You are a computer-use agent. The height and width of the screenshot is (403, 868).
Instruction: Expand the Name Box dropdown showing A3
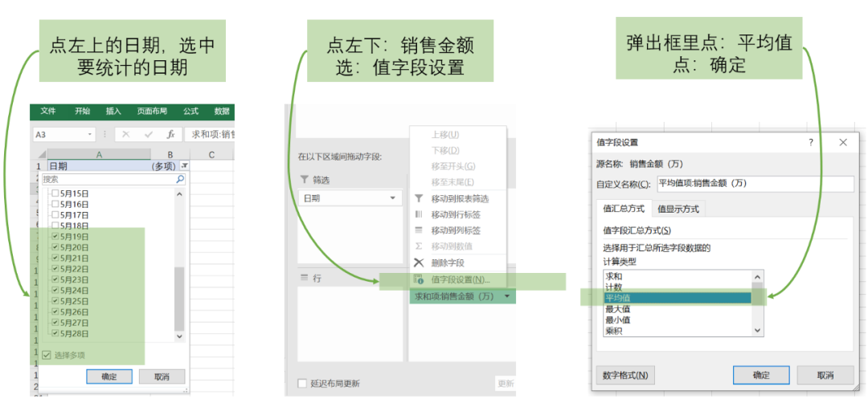pyautogui.click(x=90, y=134)
